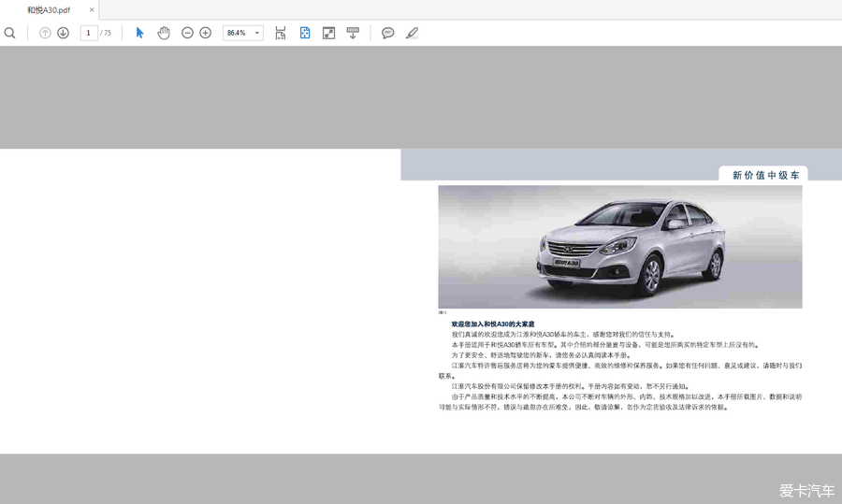Click heading 欢迎您加入和悦A30的大家庭
Screen dimensions: 842x504
tap(493, 324)
